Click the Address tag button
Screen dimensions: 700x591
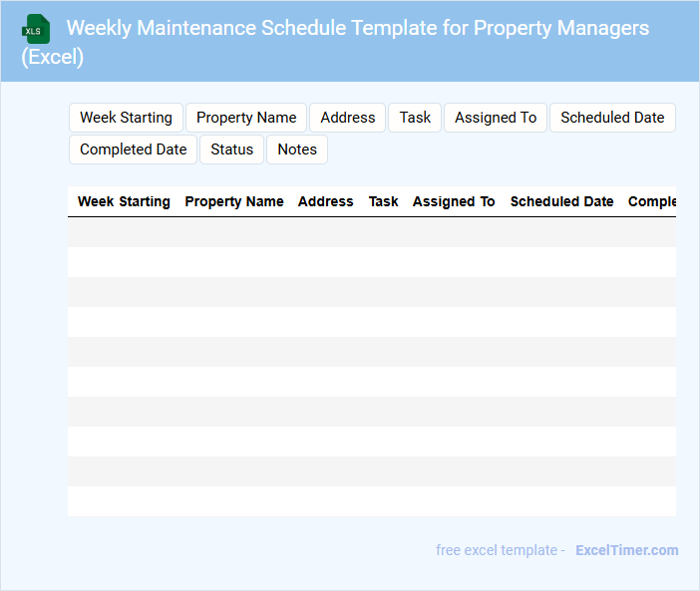point(347,118)
